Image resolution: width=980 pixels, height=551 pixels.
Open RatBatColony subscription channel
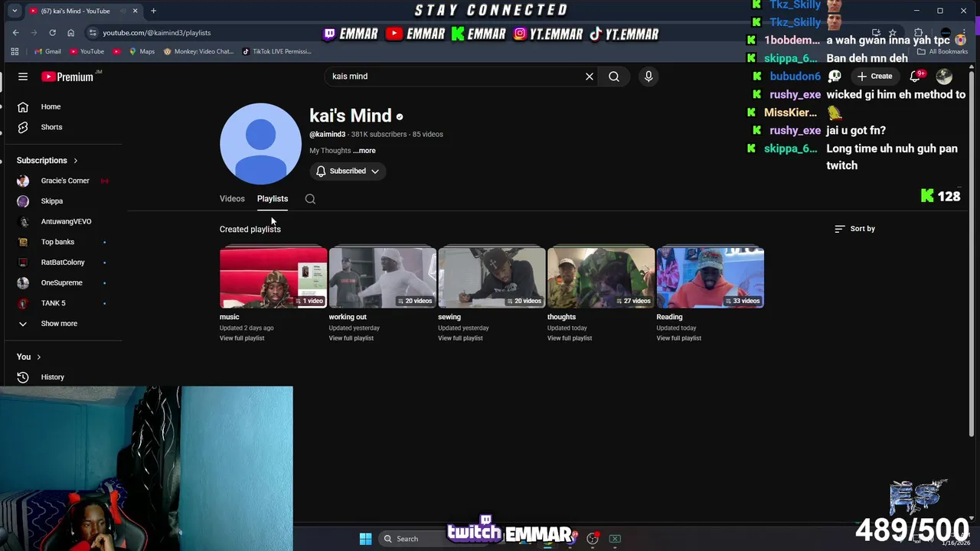tap(63, 262)
